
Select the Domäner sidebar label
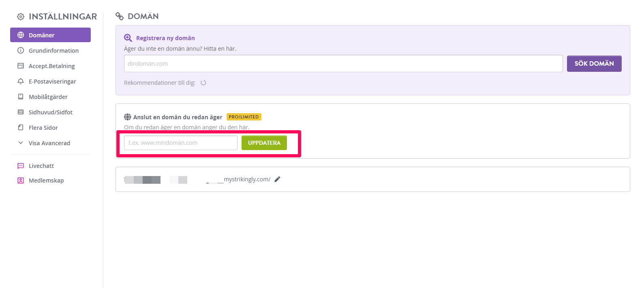42,35
